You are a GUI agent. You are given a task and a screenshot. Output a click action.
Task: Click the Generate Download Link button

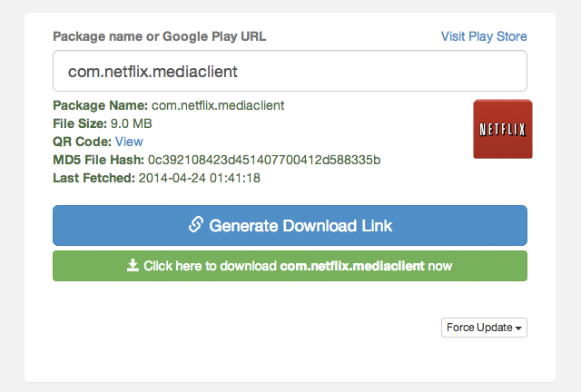[x=290, y=225]
